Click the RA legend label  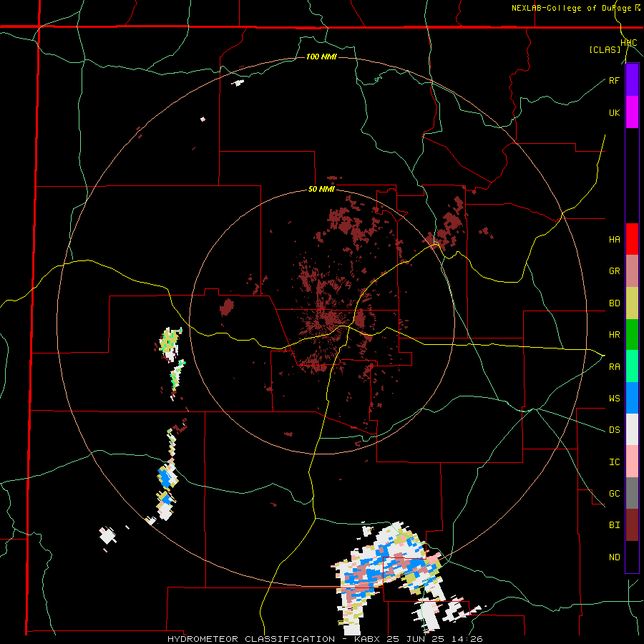[614, 367]
